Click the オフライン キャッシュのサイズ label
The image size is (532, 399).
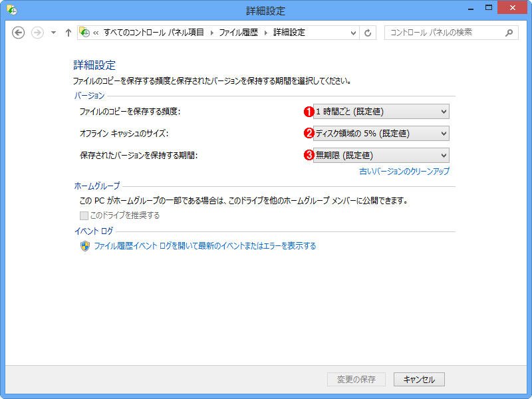(124, 134)
